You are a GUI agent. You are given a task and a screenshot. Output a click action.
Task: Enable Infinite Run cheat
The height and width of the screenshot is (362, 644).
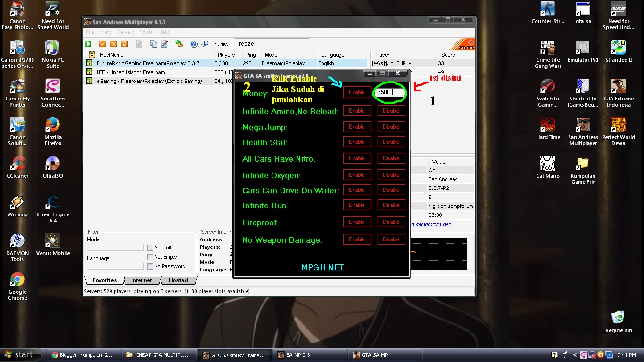[x=357, y=205]
